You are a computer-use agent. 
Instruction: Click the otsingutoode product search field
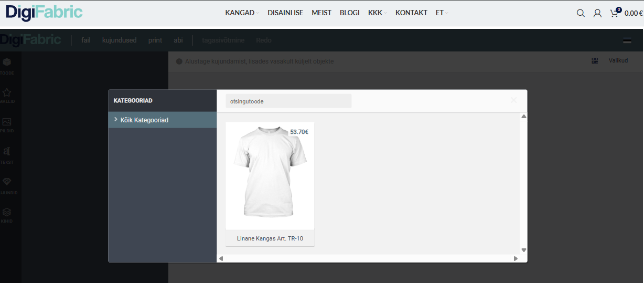tap(288, 101)
